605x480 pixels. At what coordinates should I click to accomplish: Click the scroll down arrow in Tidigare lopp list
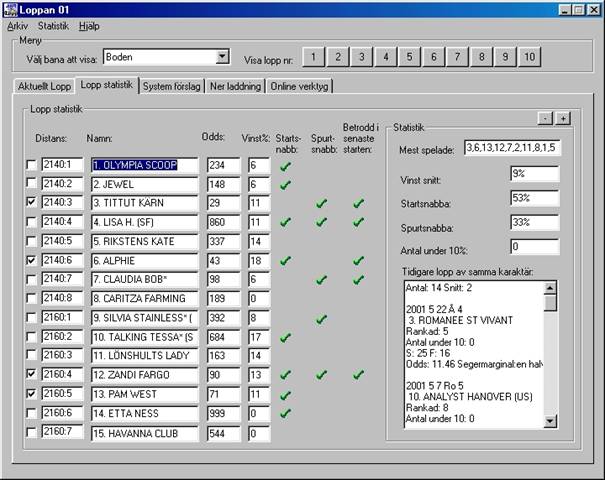[x=550, y=421]
